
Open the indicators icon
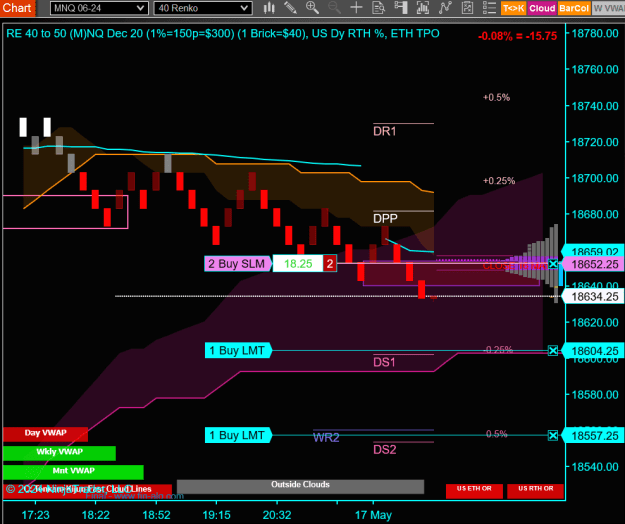click(x=444, y=8)
